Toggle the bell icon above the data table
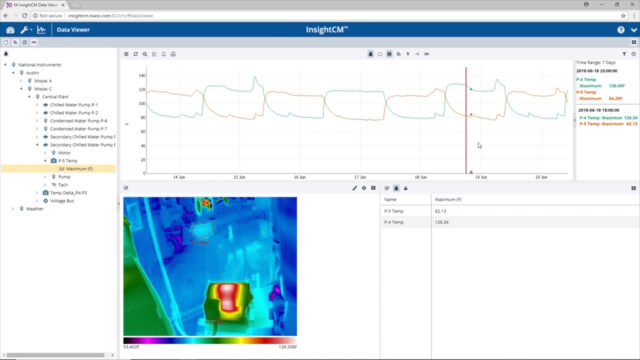Screen dimensions: 640x360 pos(396,188)
